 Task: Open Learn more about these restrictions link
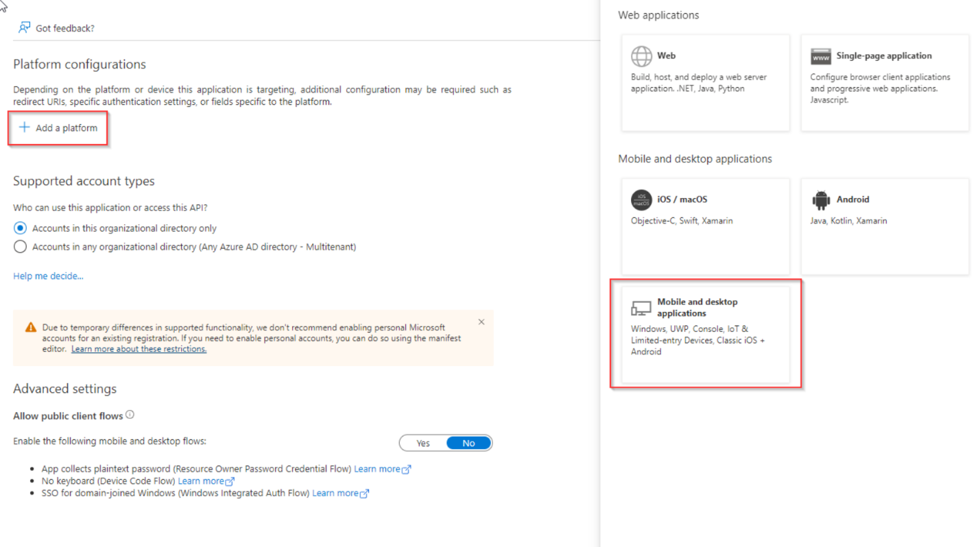(139, 349)
